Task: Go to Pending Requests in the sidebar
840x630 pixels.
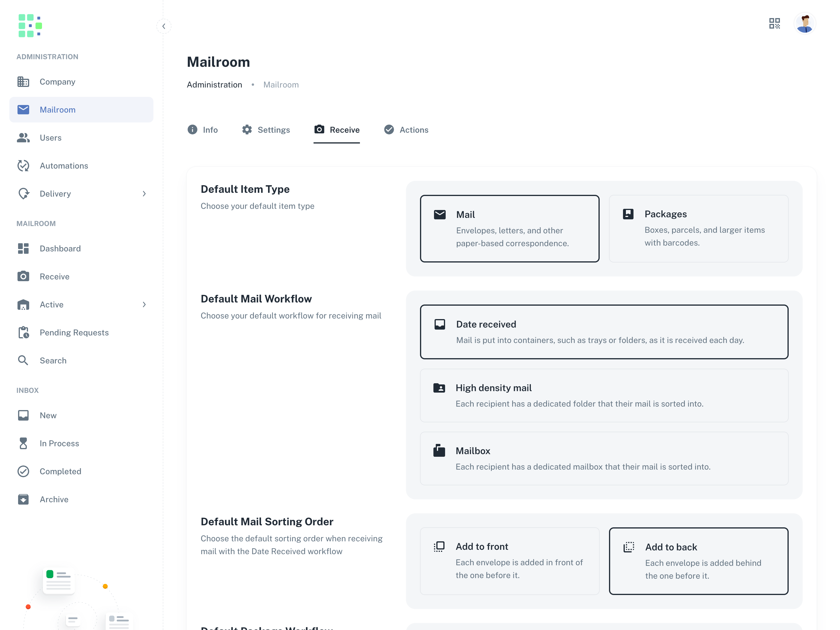Action: coord(74,332)
